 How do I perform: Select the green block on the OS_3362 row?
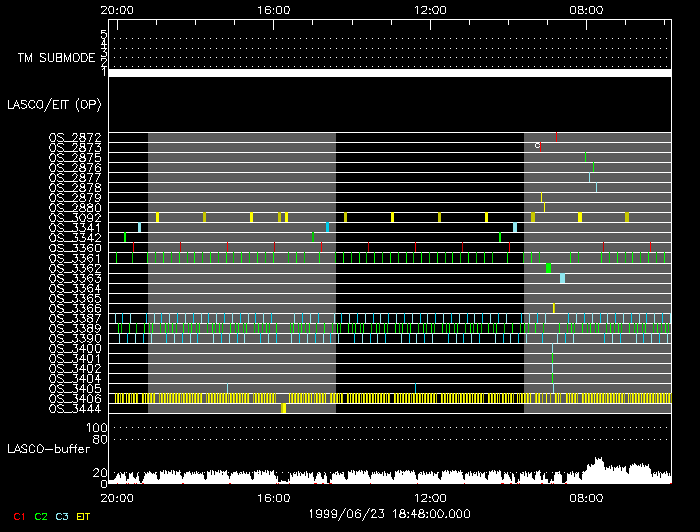pyautogui.click(x=549, y=268)
